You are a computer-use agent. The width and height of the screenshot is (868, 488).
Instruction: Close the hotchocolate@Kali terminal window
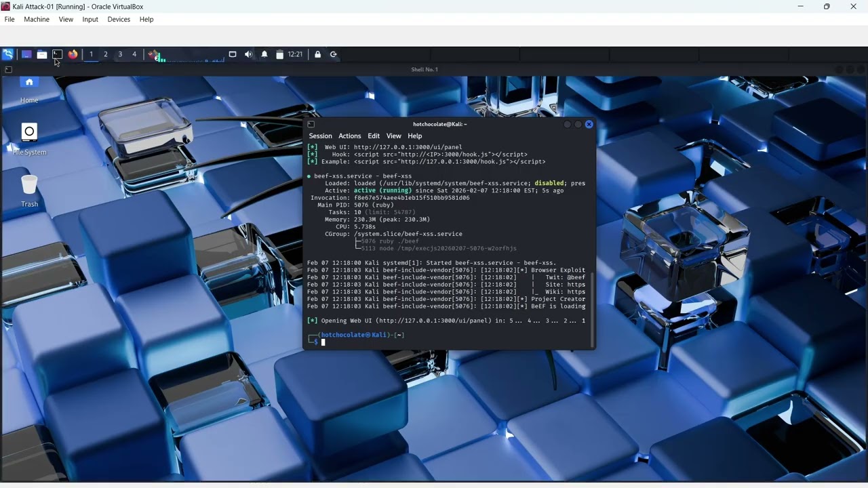[x=589, y=124]
